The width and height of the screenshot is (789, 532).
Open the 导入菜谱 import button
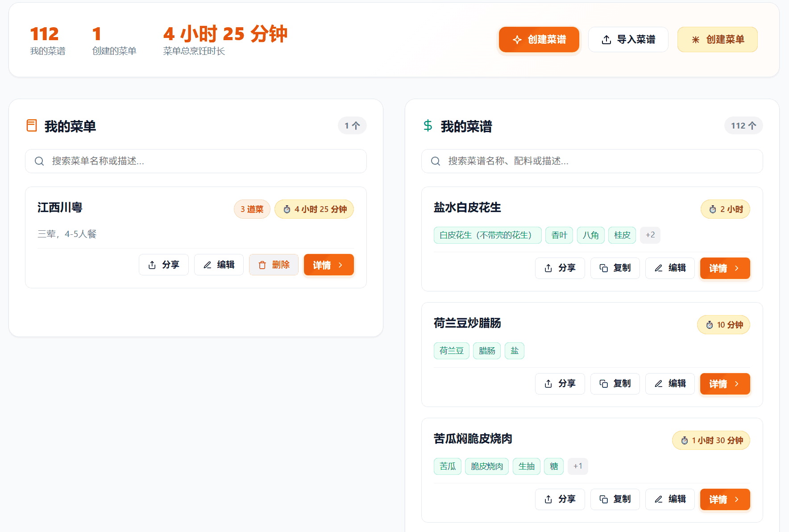coord(628,39)
